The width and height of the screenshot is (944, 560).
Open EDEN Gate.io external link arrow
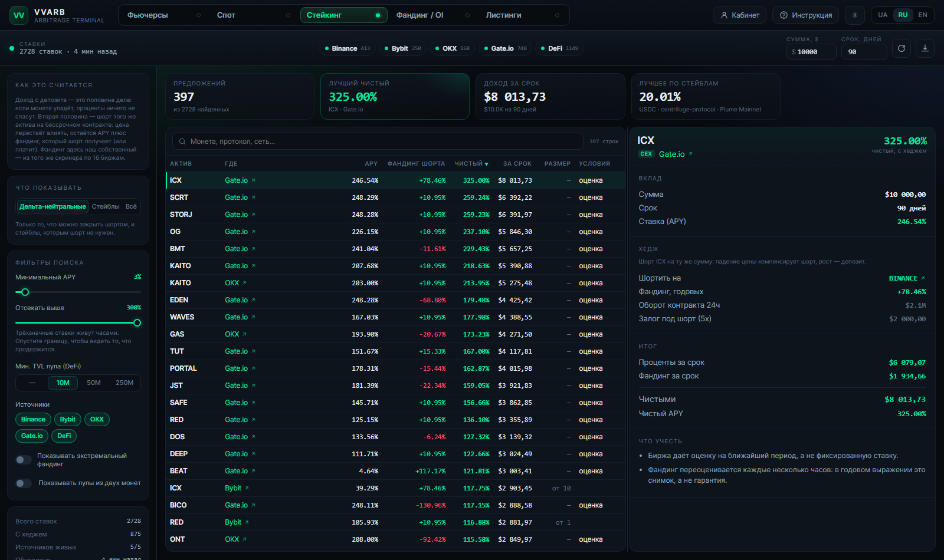click(253, 300)
